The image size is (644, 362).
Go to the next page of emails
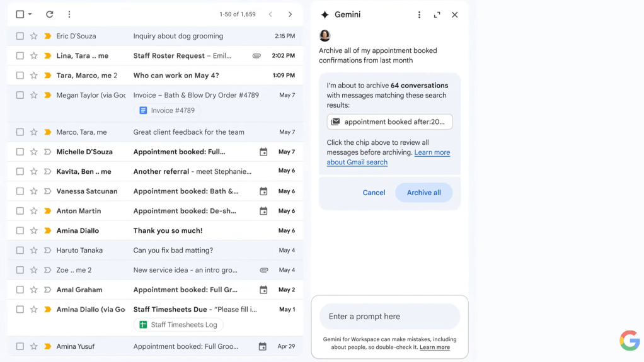(290, 14)
